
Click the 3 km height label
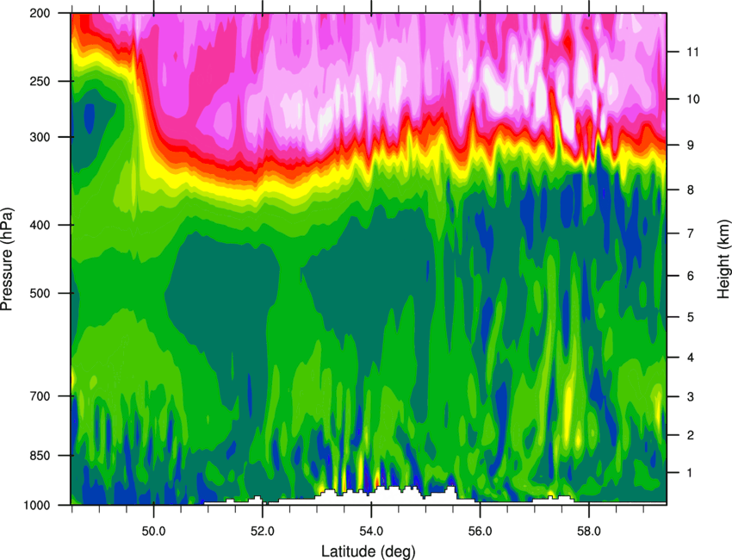click(x=691, y=396)
